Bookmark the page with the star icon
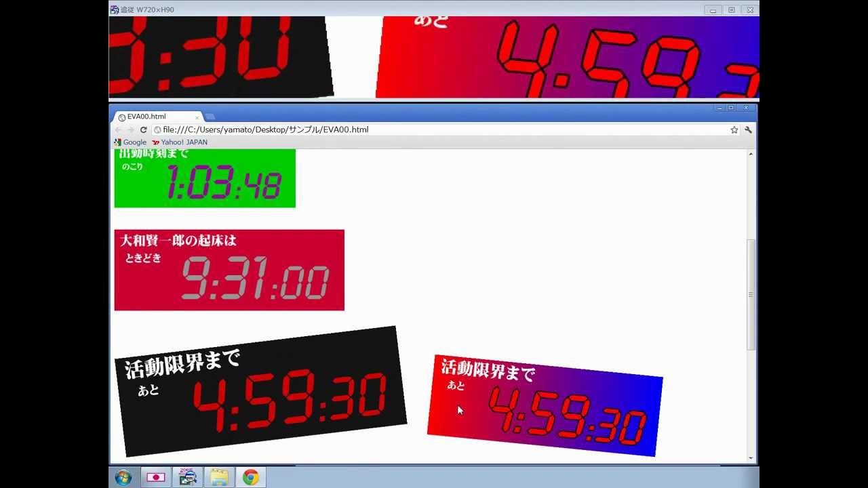Image resolution: width=868 pixels, height=488 pixels. (x=734, y=129)
